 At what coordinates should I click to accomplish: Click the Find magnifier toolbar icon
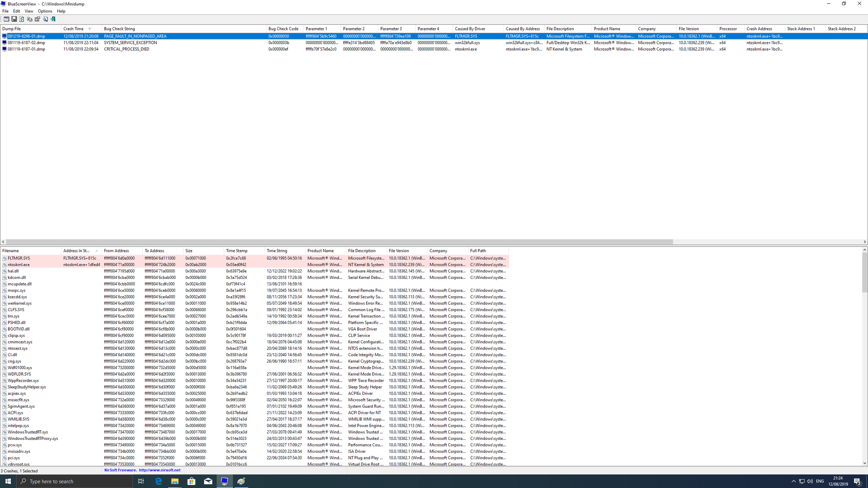(x=45, y=19)
